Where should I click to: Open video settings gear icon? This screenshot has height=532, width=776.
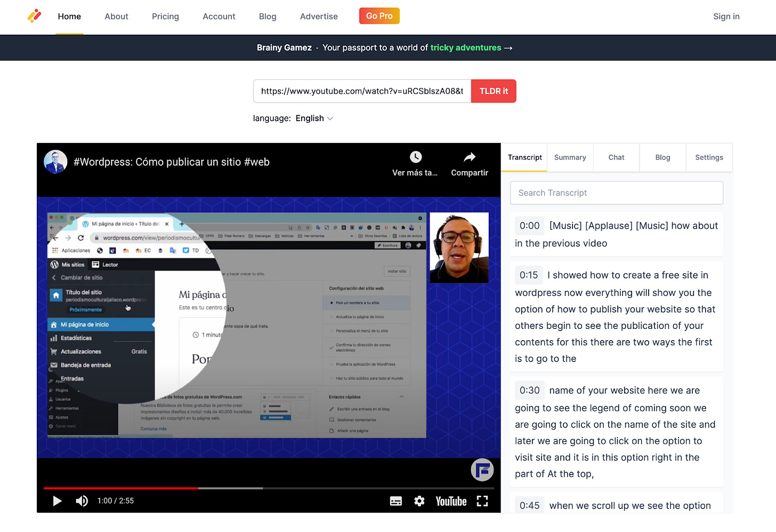(419, 501)
